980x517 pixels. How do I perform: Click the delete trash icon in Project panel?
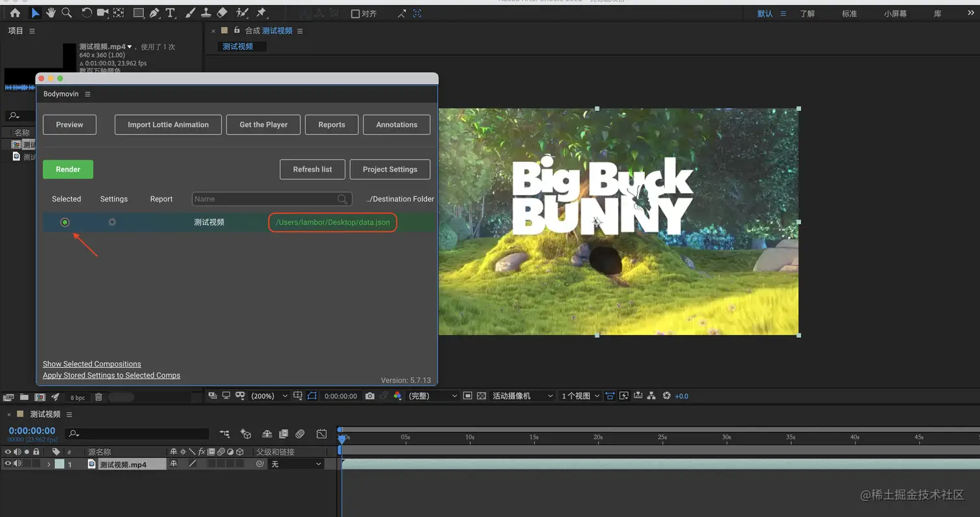click(99, 397)
